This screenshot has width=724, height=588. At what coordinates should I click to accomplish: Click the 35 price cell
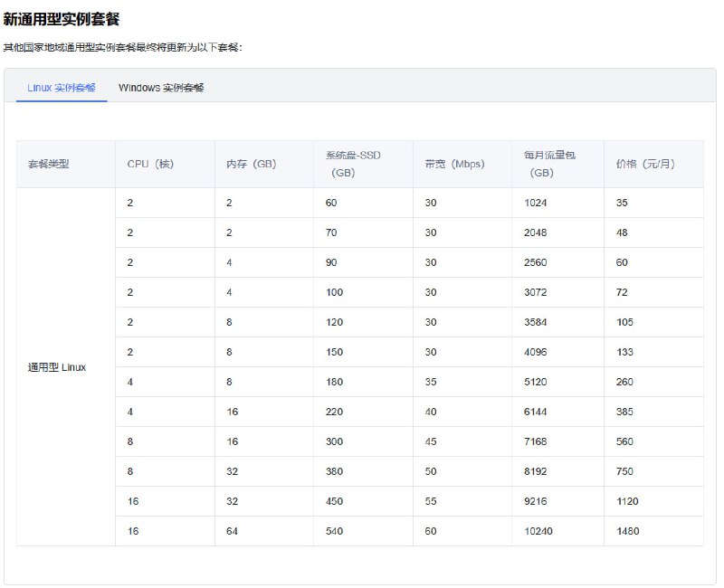pos(620,203)
